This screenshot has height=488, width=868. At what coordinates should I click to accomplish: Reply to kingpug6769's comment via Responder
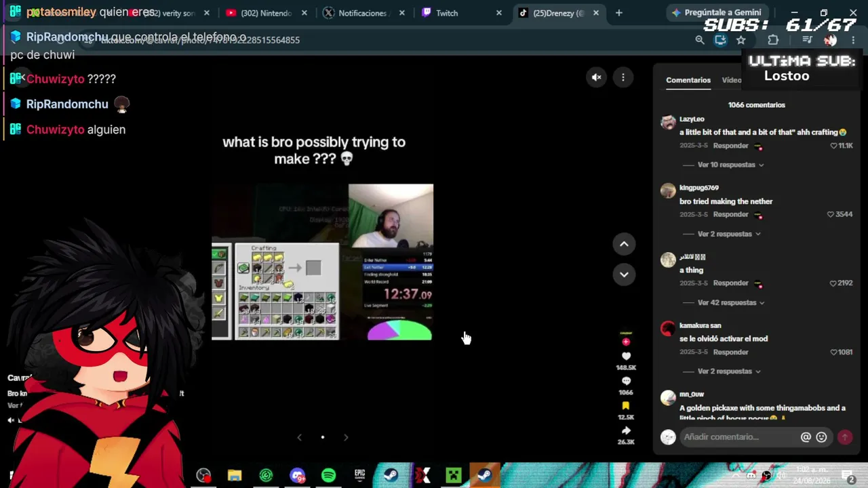(x=730, y=214)
